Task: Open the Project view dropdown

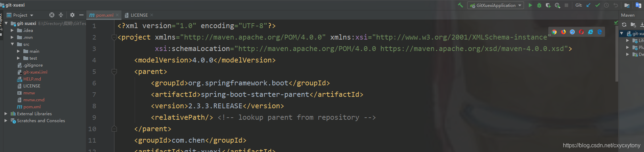Action: [20, 15]
